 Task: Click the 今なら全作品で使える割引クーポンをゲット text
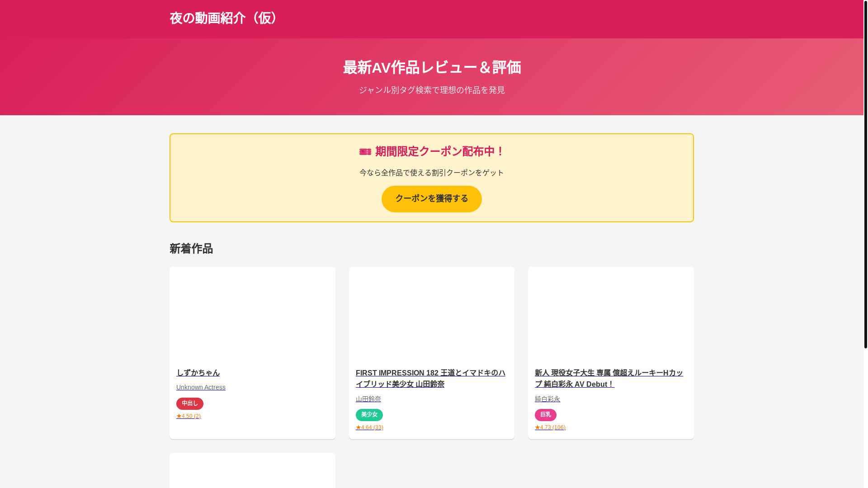tap(431, 173)
